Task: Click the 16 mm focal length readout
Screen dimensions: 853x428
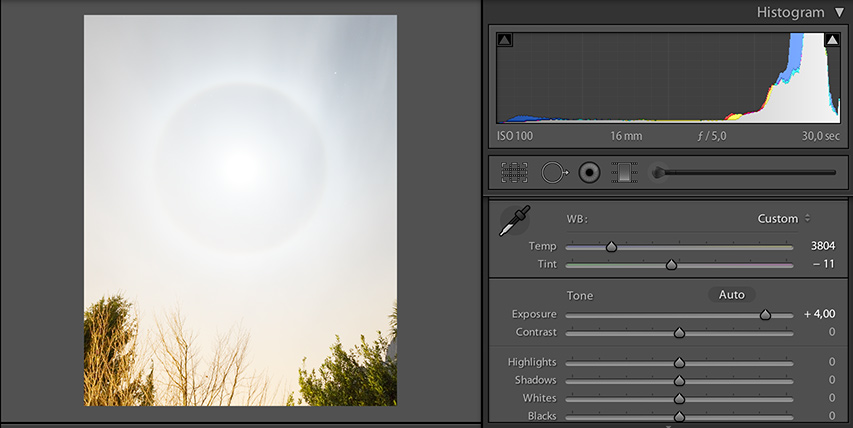Action: 626,136
